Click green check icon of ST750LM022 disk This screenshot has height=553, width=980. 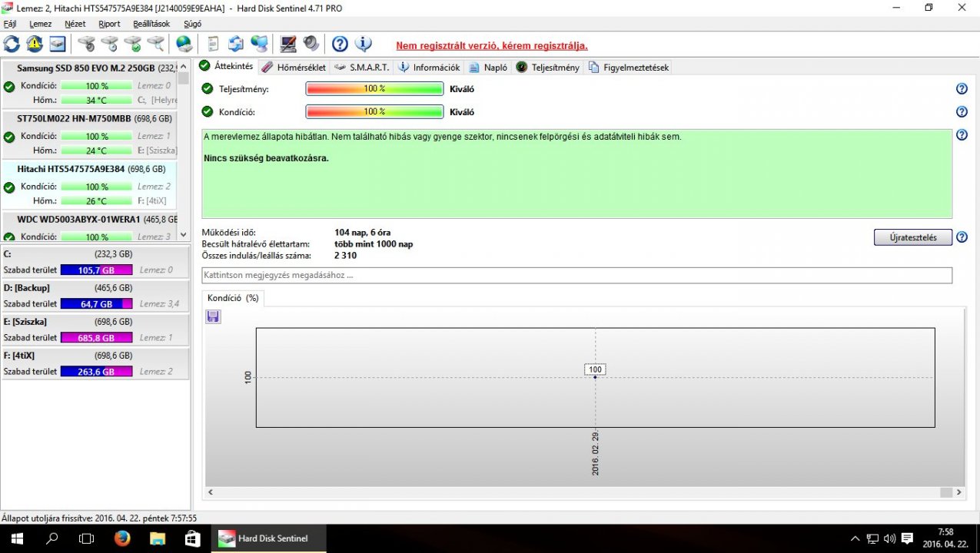9,137
